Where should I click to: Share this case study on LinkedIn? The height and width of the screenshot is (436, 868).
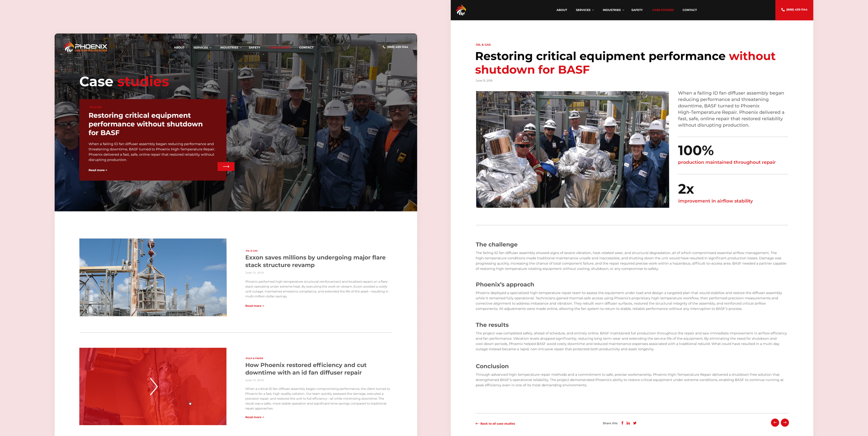click(x=628, y=423)
